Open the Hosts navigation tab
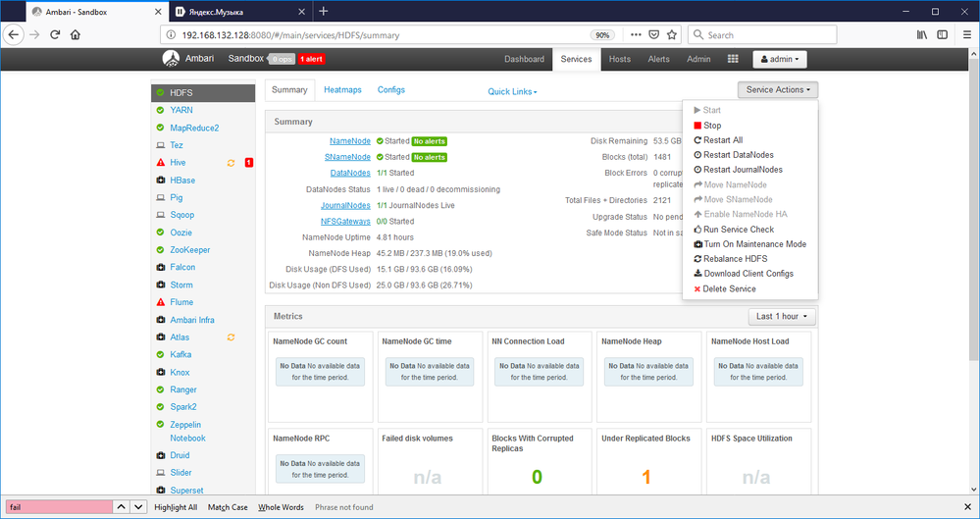This screenshot has width=980, height=519. pos(619,59)
